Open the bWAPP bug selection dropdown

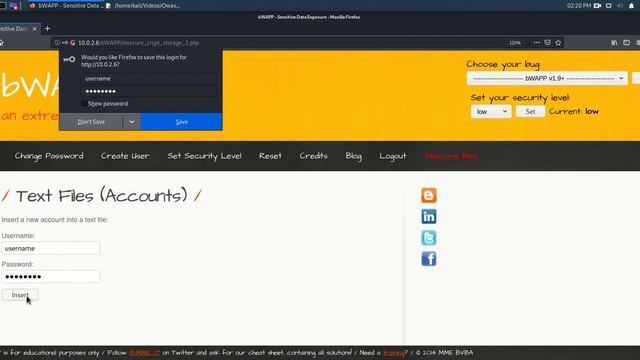(x=547, y=78)
